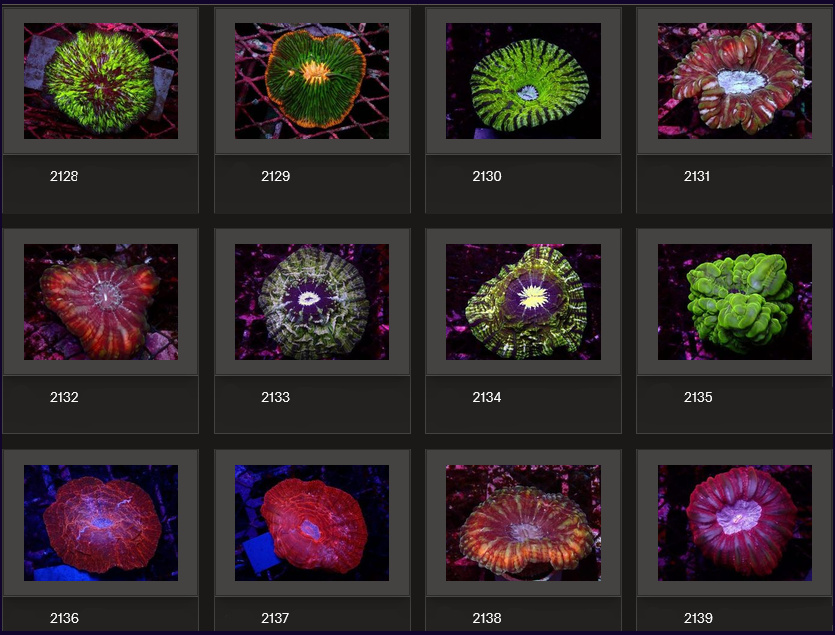835x635 pixels.
Task: Open coral thumbnail 2131
Action: (735, 81)
